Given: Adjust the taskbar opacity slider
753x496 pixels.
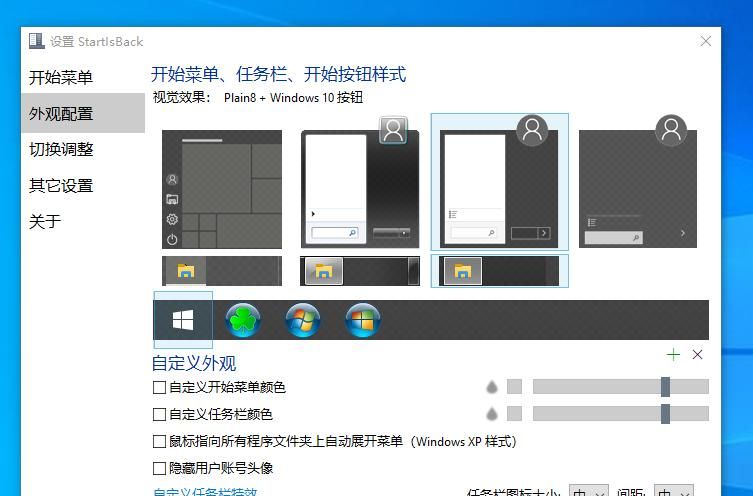Looking at the screenshot, I should tap(621, 414).
